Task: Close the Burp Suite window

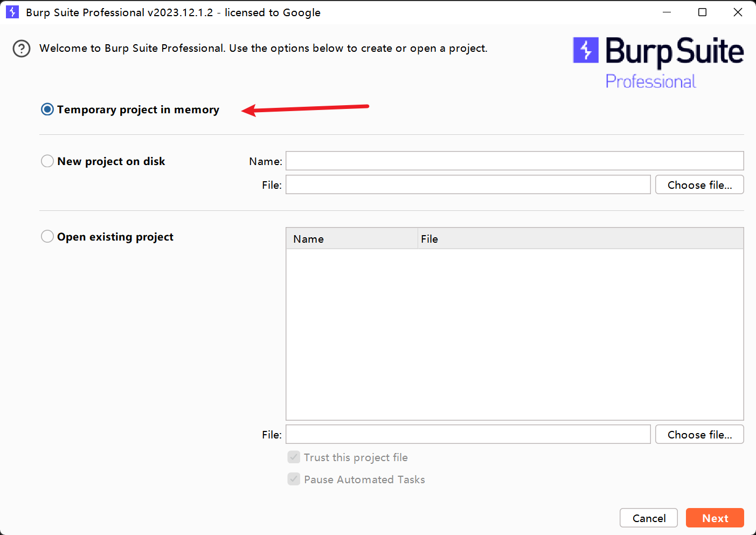Action: click(738, 12)
